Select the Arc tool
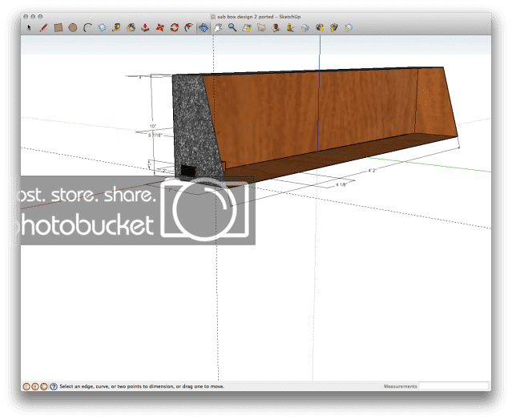The image size is (512, 420). tap(87, 27)
